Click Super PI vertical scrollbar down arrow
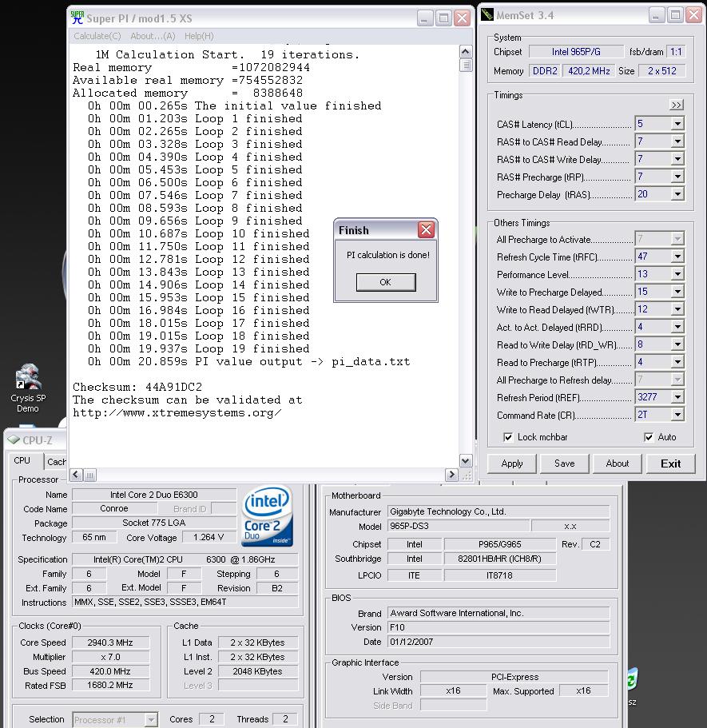Screen dimensions: 707x728 466,460
